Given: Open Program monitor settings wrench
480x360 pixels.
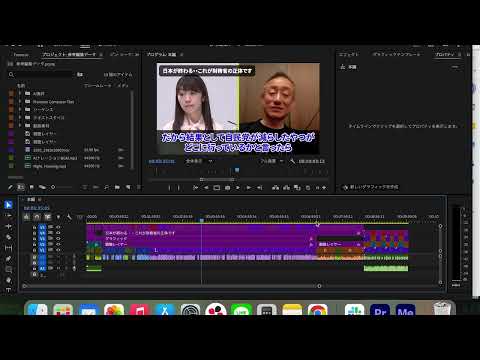Looking at the screenshot, I should click(x=293, y=161).
